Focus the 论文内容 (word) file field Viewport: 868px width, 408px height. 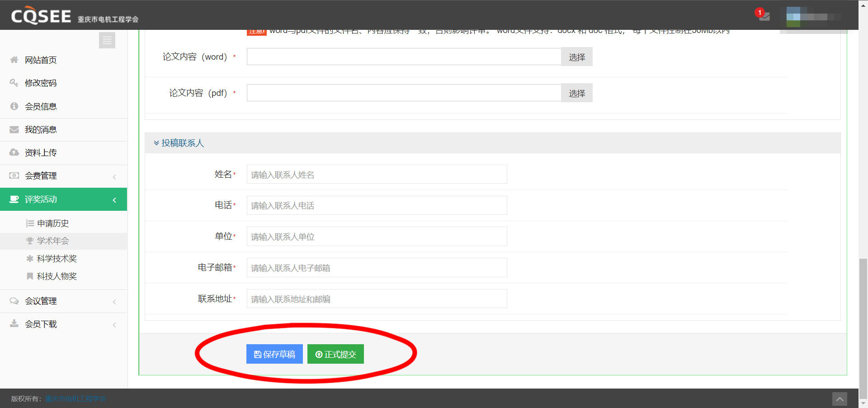tap(404, 57)
